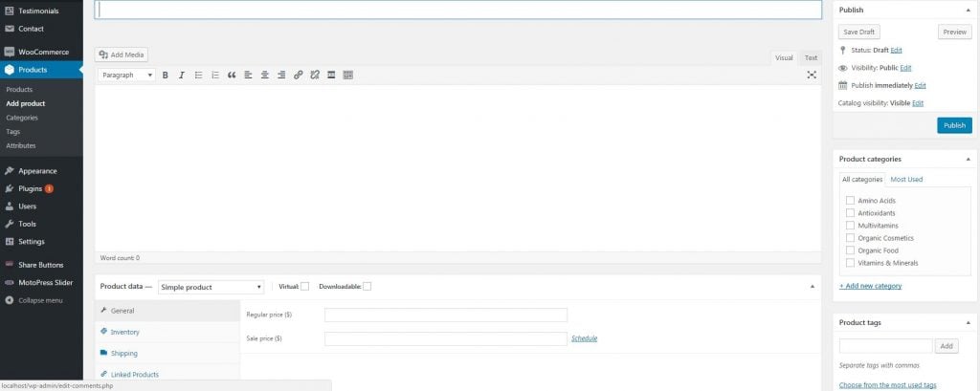The width and height of the screenshot is (980, 391).
Task: Switch to the Text editor tab
Action: tap(811, 57)
